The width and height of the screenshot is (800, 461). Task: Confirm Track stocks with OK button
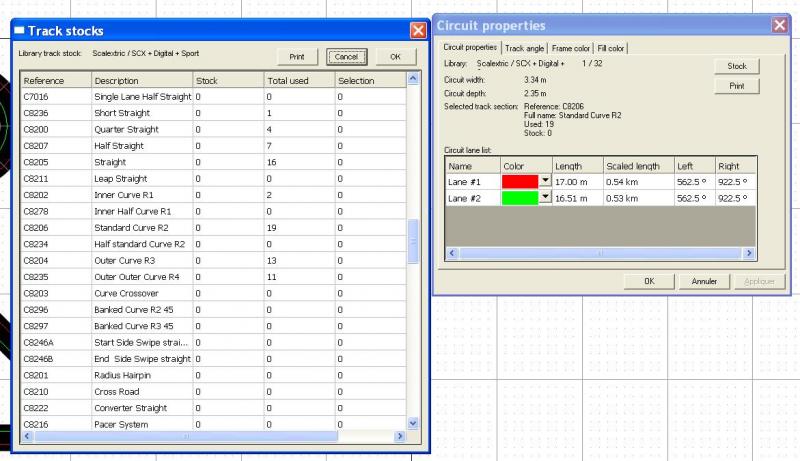point(395,57)
